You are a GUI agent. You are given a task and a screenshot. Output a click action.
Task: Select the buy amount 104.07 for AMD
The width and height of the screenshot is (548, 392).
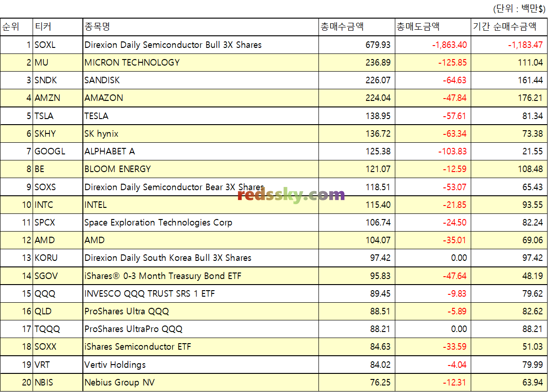pos(378,240)
